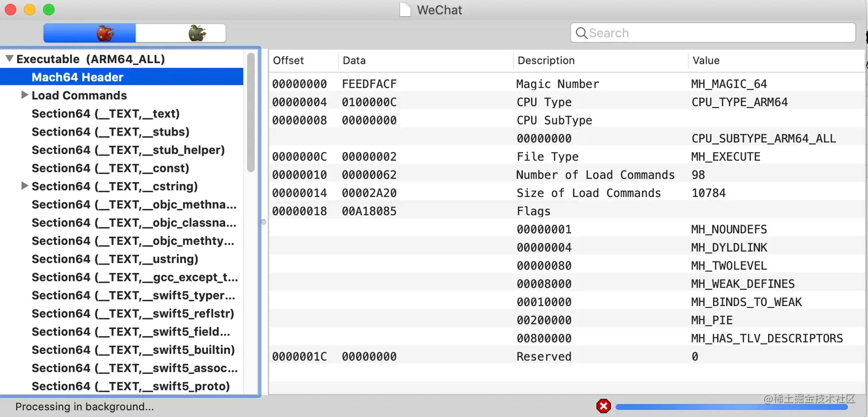Click the sidebar vertical scrollbar
This screenshot has width=868, height=417.
pyautogui.click(x=250, y=112)
